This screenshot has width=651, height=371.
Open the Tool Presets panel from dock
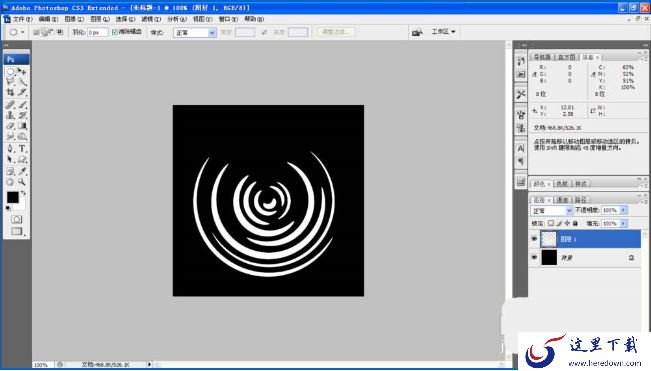click(x=521, y=95)
